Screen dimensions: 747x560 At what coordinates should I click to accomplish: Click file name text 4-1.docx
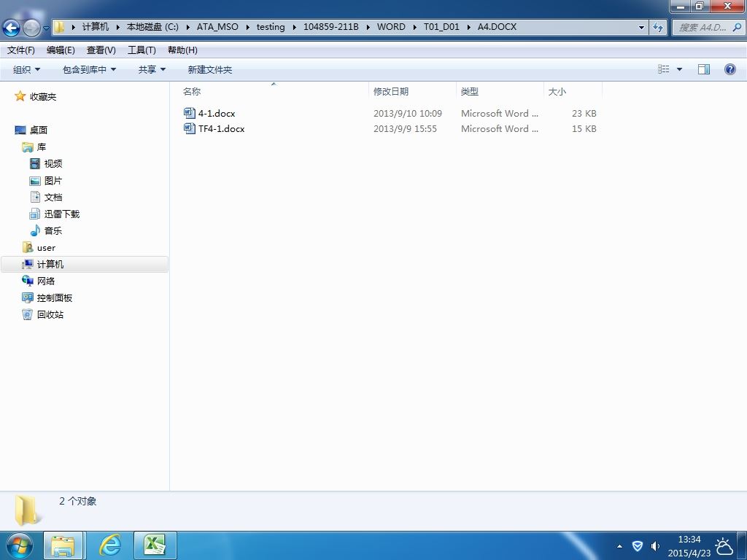[x=217, y=113]
